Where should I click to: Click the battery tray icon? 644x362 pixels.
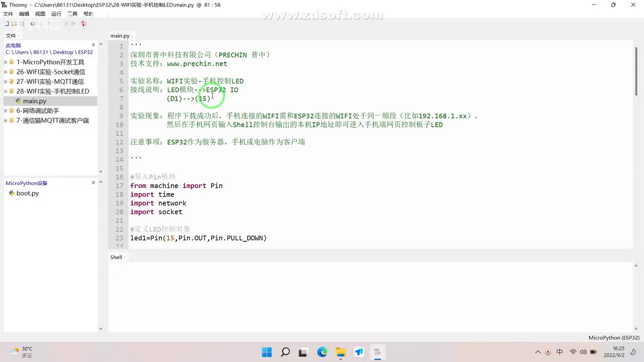point(593,352)
